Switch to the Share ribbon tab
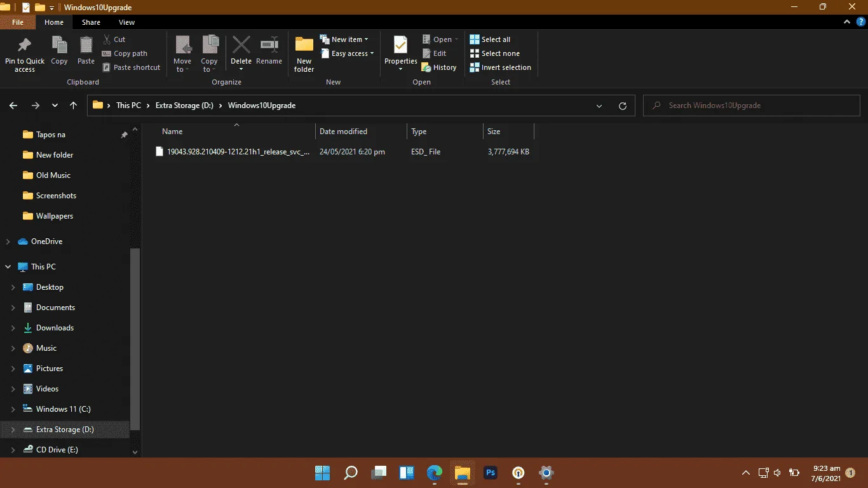Screen dimensions: 868x488 point(91,22)
